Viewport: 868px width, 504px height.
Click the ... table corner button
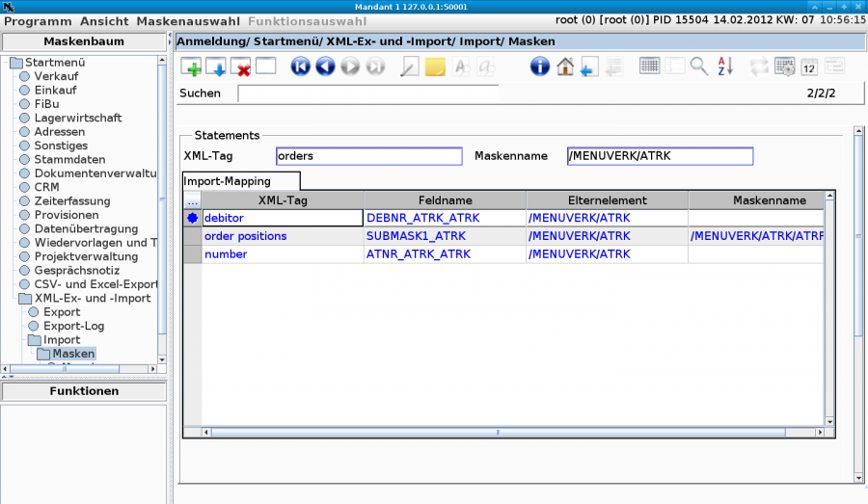pyautogui.click(x=193, y=200)
